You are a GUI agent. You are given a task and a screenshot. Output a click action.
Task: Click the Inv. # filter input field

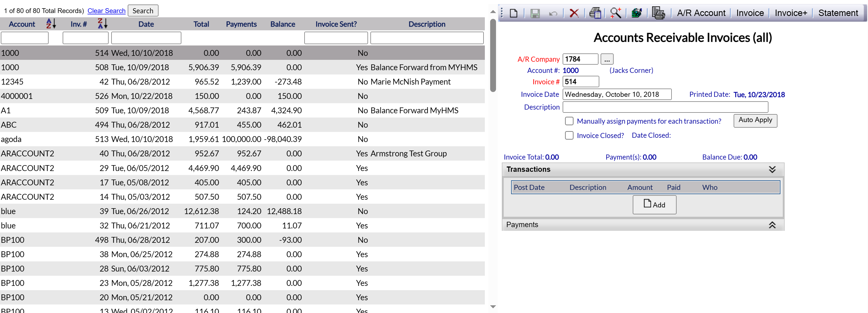tap(85, 38)
